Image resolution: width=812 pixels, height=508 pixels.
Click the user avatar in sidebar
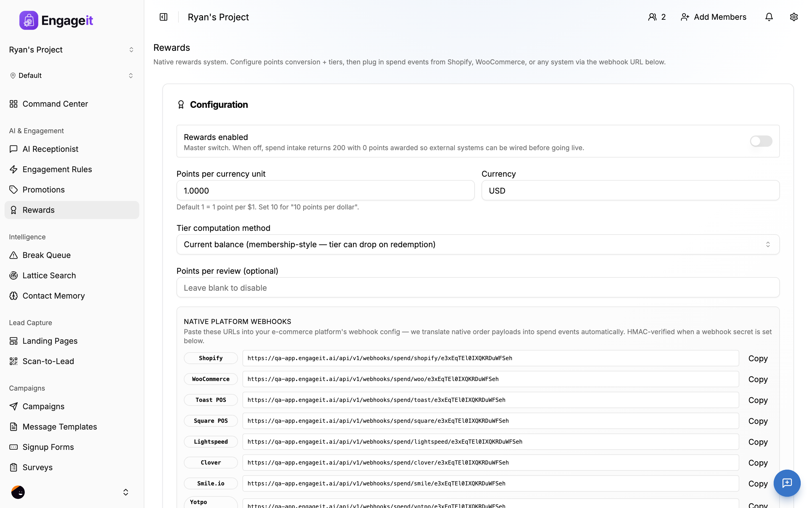click(x=18, y=492)
